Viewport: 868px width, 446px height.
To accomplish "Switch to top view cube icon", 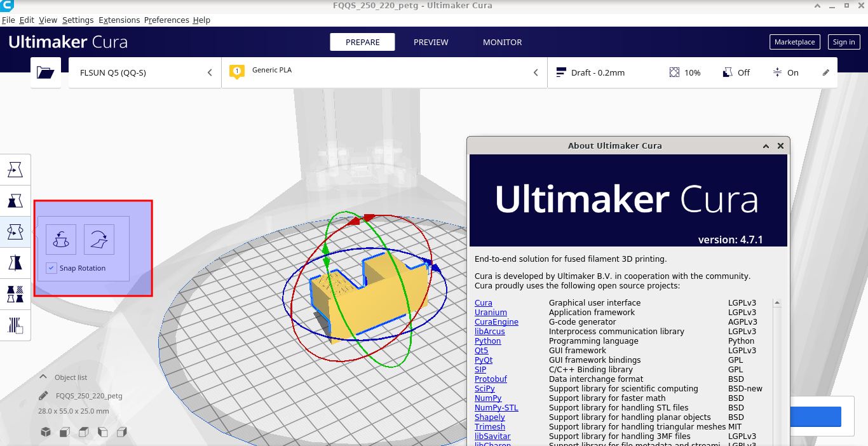I will pos(84,432).
